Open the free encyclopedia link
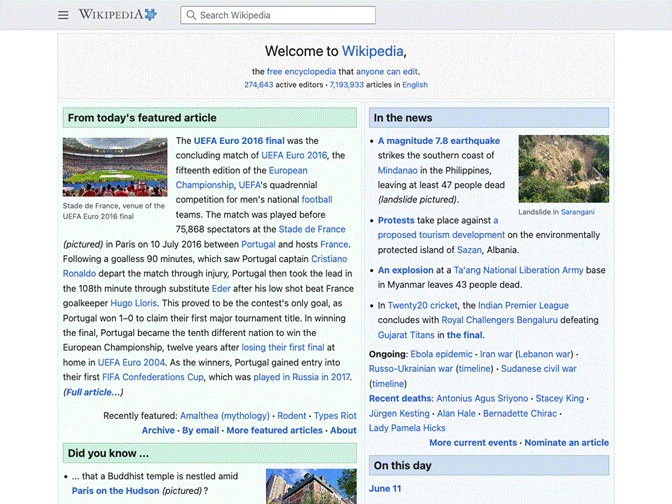 coord(301,72)
